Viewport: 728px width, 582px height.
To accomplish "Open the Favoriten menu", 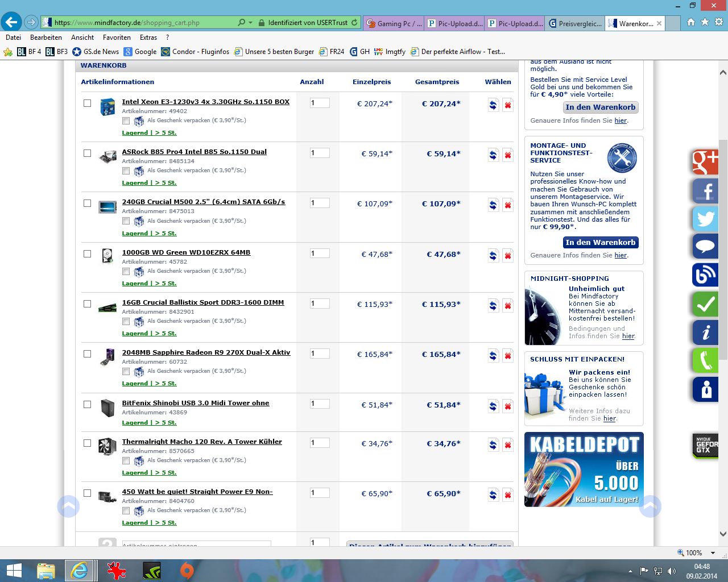I will pos(117,38).
